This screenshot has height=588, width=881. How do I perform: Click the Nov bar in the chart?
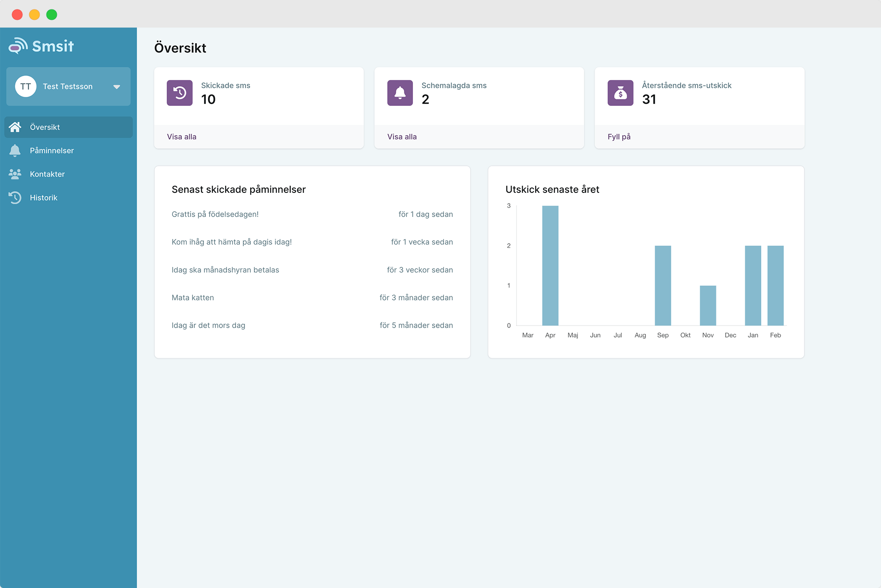[x=708, y=306]
